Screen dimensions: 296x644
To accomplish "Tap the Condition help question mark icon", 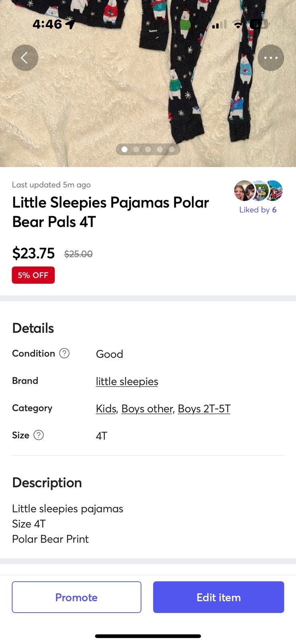I will [64, 353].
